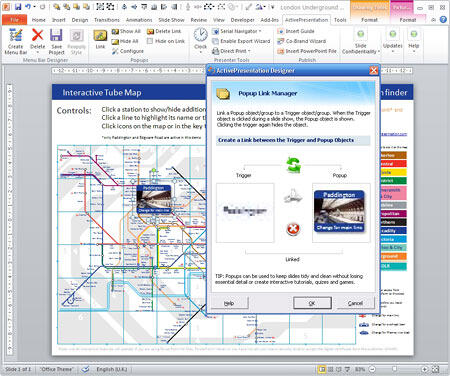Click the green swap arrows in dialog

tap(293, 165)
